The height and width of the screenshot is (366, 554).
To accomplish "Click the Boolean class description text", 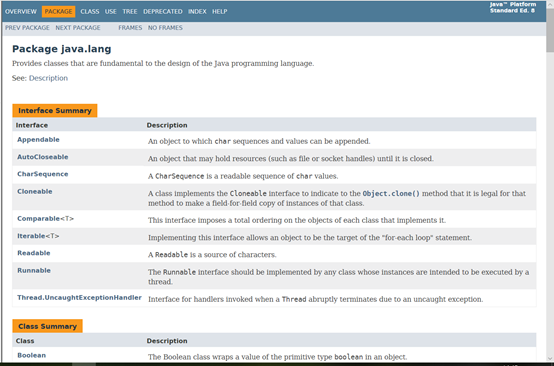I will point(277,357).
